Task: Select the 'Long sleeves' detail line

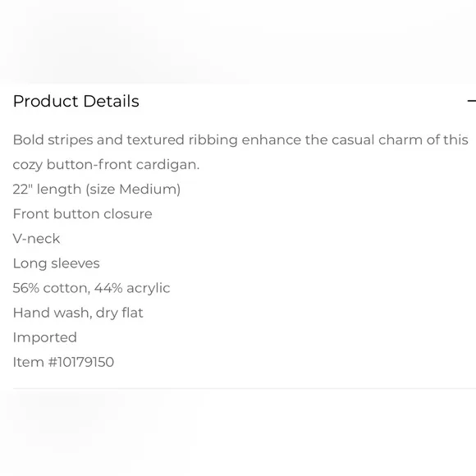Action: [x=56, y=263]
